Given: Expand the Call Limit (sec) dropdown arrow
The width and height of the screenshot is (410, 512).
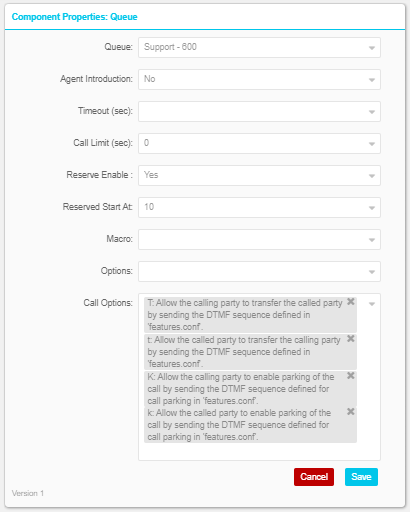Looking at the screenshot, I should tap(372, 144).
